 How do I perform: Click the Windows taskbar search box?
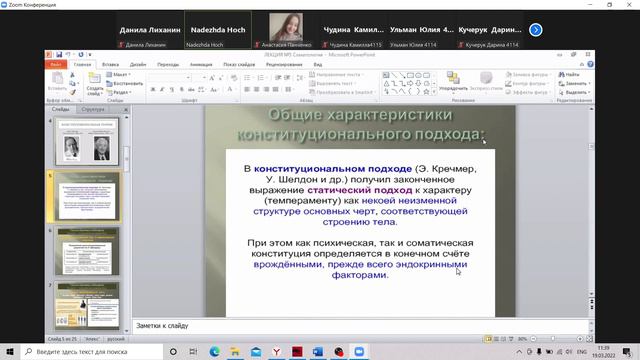pyautogui.click(x=92, y=351)
